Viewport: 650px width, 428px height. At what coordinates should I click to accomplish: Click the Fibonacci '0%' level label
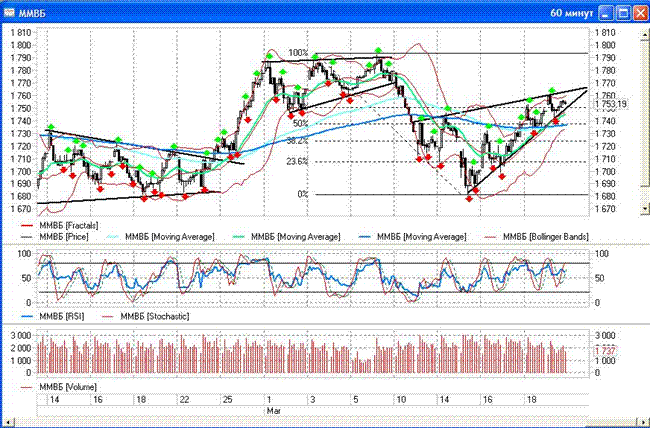click(303, 194)
